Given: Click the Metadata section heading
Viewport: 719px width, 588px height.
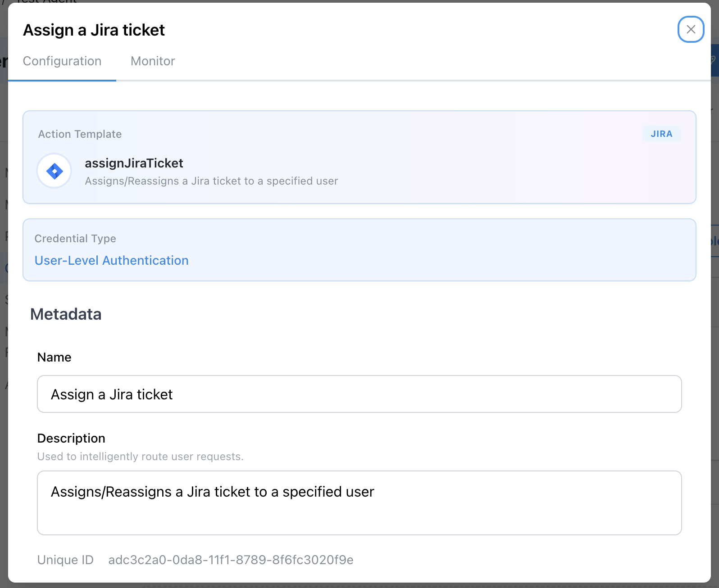Looking at the screenshot, I should tap(66, 314).
